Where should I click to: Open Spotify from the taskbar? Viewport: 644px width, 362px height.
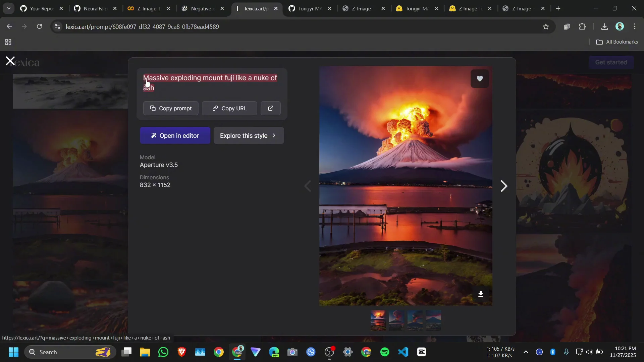pos(385,352)
